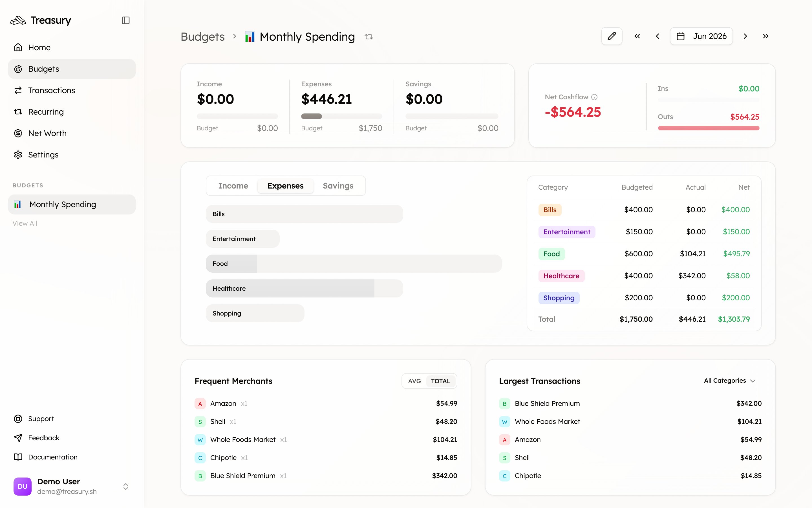Click the Entertainment expense bar
The height and width of the screenshot is (508, 812).
click(242, 239)
